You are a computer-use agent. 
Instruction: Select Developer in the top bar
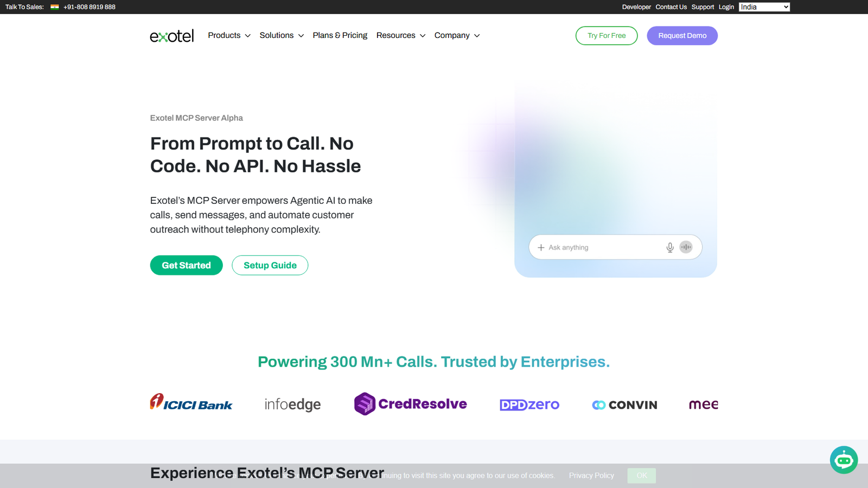tap(636, 7)
